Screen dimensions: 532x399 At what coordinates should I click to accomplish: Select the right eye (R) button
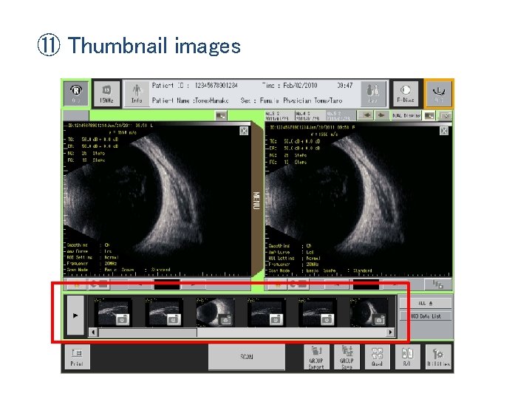tap(76, 93)
